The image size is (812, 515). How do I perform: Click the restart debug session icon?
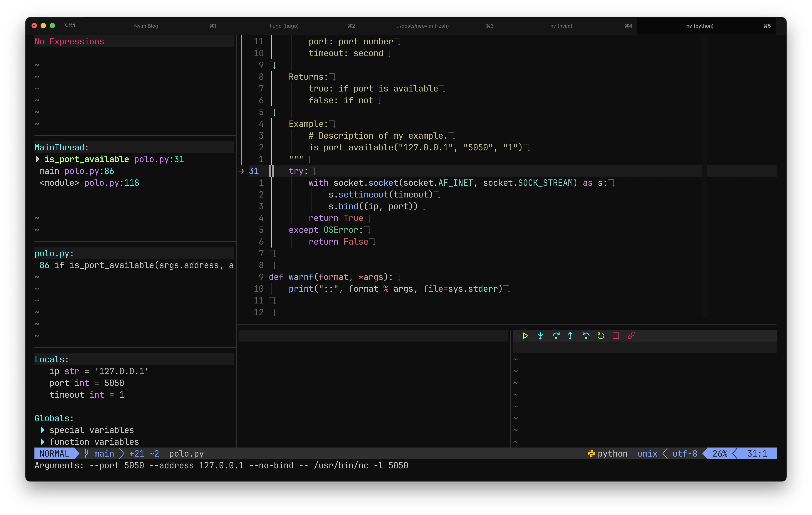click(x=601, y=336)
